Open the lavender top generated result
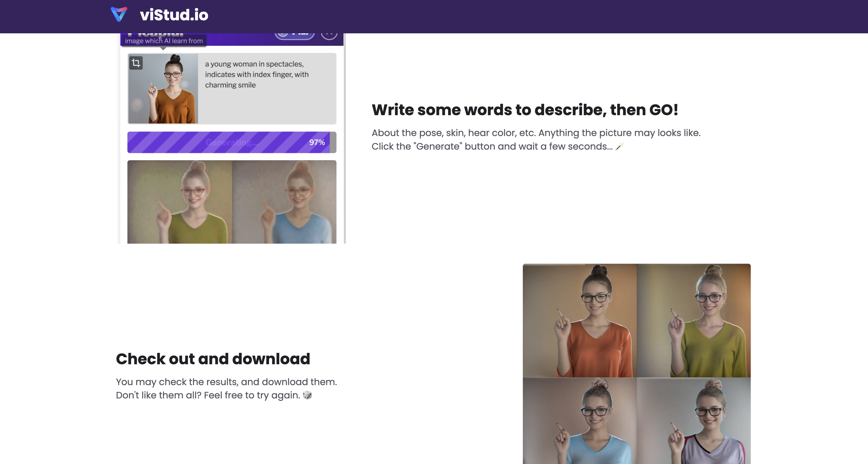Viewport: 868px width, 464px height. point(694,421)
